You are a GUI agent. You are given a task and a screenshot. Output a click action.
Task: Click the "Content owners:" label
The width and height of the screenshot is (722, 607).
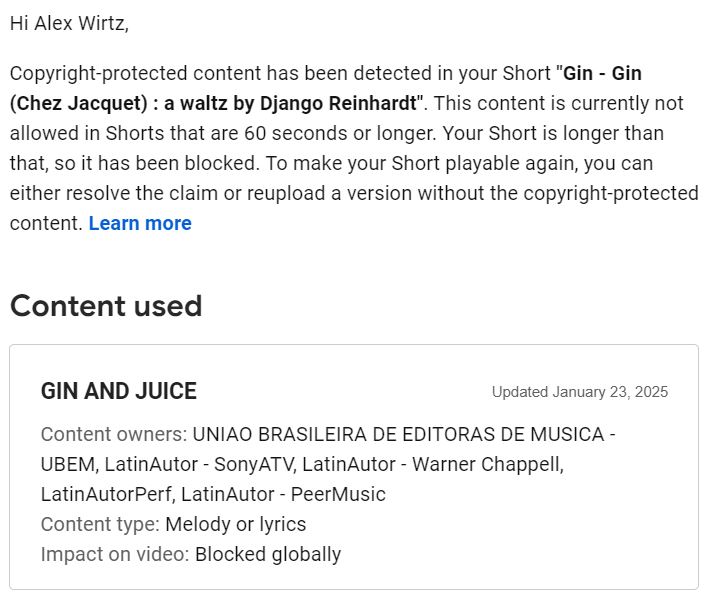[x=114, y=435]
